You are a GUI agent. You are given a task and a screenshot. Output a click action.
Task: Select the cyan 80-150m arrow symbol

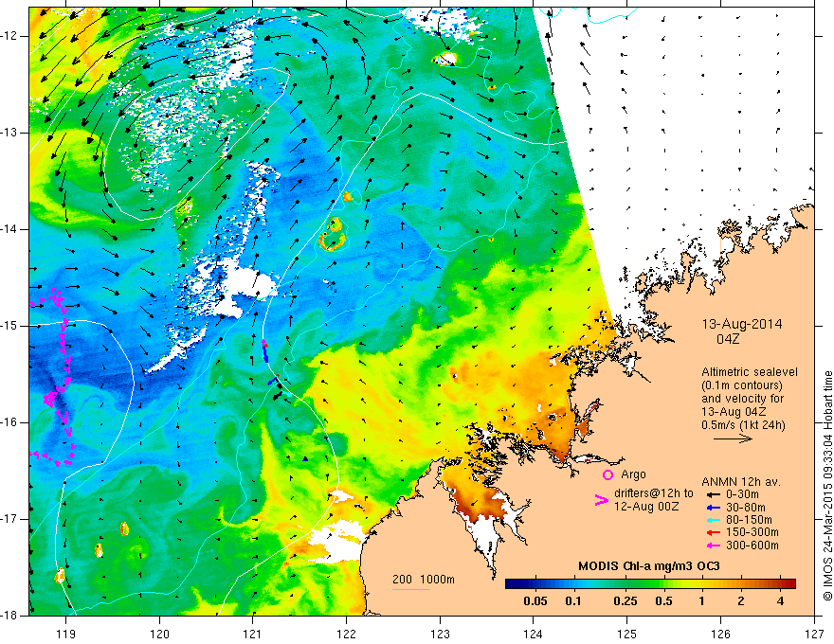pos(713,520)
